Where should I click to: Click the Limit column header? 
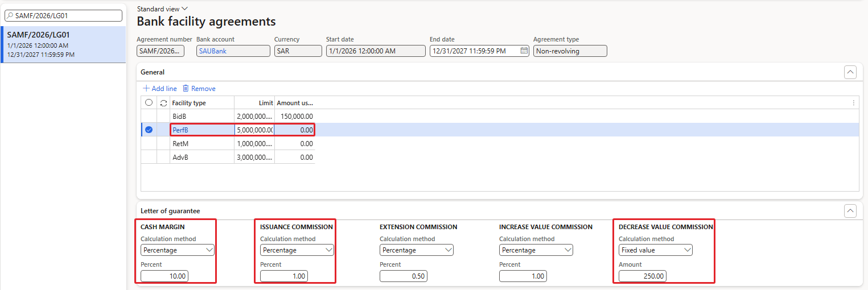tap(254, 103)
